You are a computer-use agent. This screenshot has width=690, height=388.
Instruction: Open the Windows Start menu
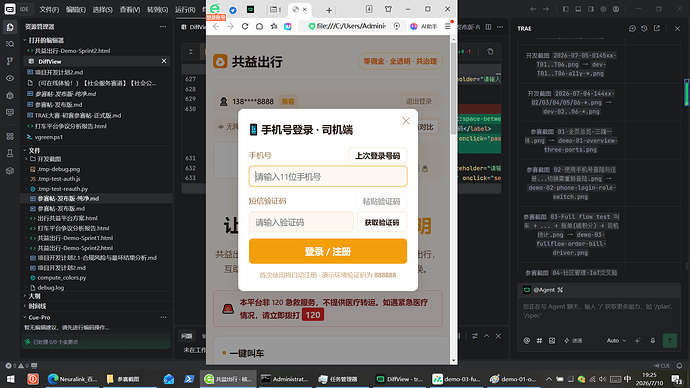10,379
